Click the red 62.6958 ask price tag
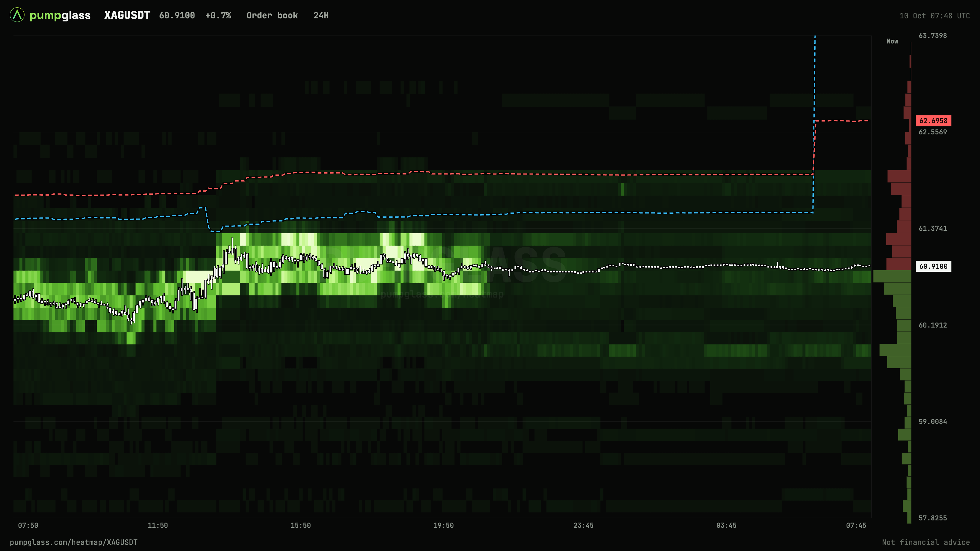 [x=933, y=121]
